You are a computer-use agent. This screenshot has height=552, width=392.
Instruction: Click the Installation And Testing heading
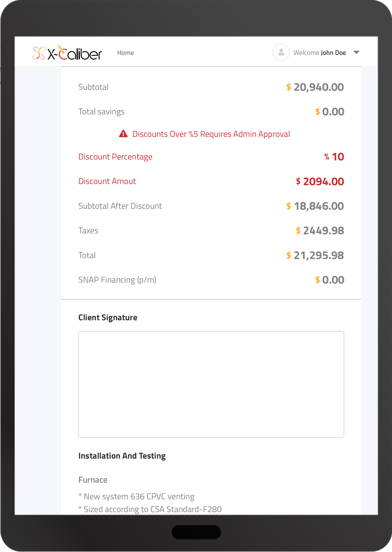click(122, 456)
